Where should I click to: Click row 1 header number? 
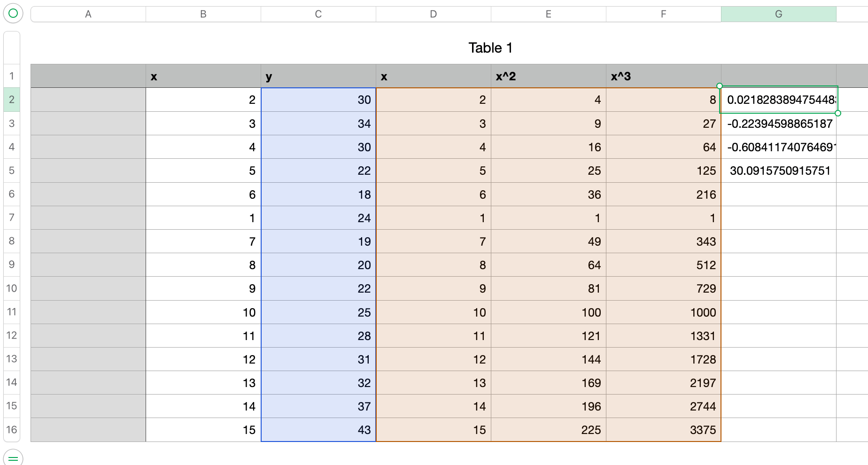click(12, 76)
